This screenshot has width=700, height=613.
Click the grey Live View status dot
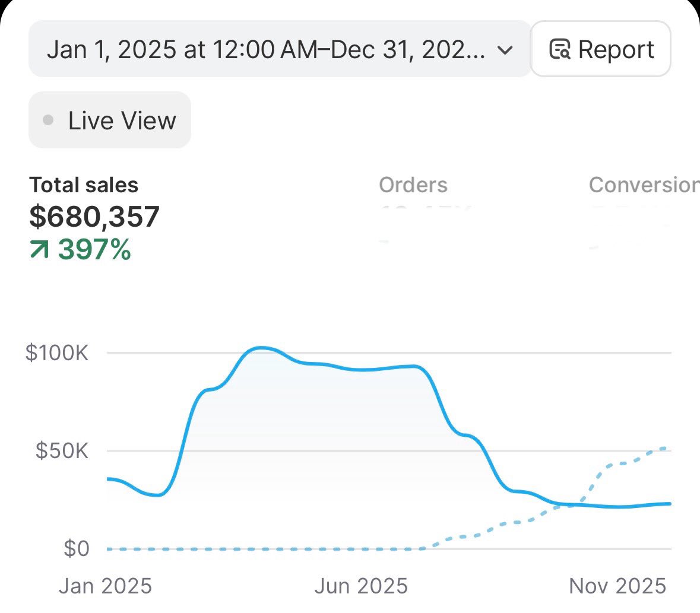(48, 120)
